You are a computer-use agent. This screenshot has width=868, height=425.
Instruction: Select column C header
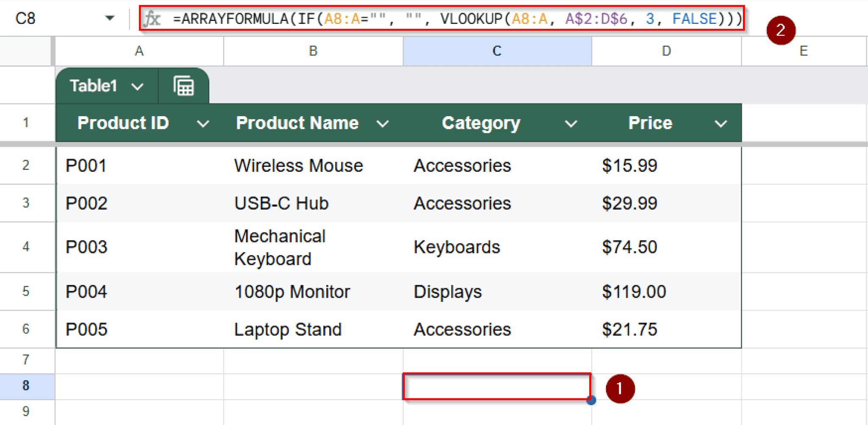(x=496, y=51)
